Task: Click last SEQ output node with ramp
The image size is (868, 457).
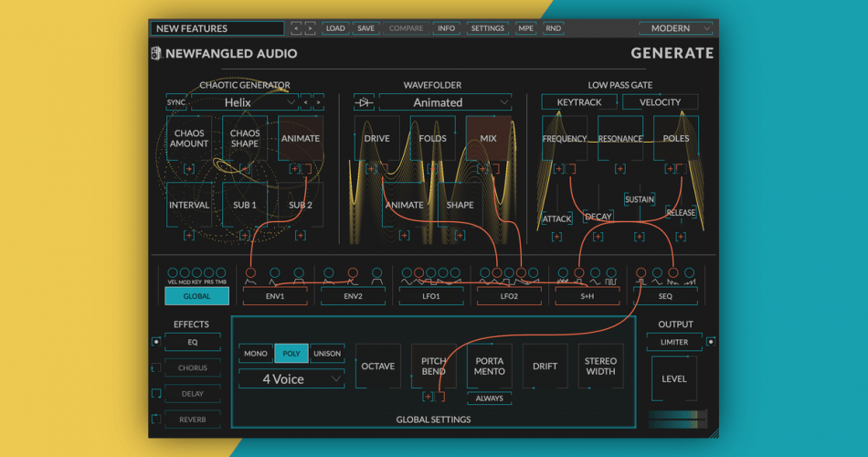Action: tap(689, 272)
